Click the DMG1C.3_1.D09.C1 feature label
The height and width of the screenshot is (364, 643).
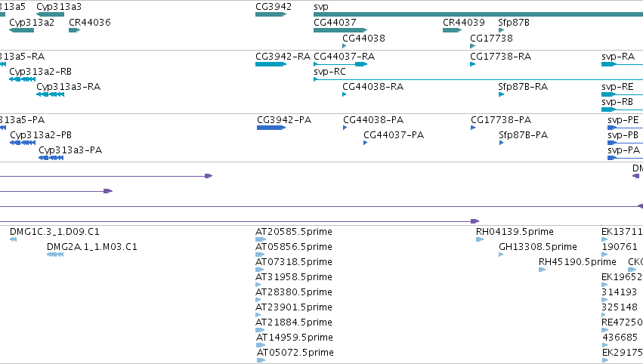tap(54, 232)
